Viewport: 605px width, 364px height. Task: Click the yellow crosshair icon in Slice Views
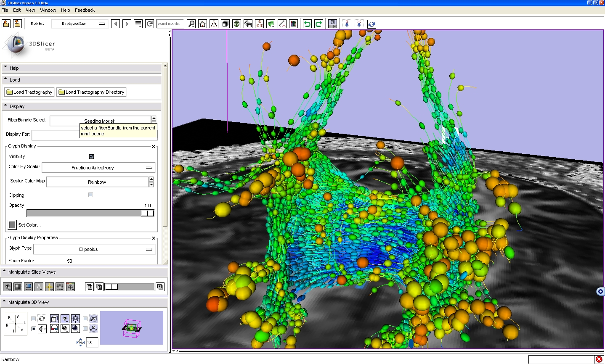(49, 287)
